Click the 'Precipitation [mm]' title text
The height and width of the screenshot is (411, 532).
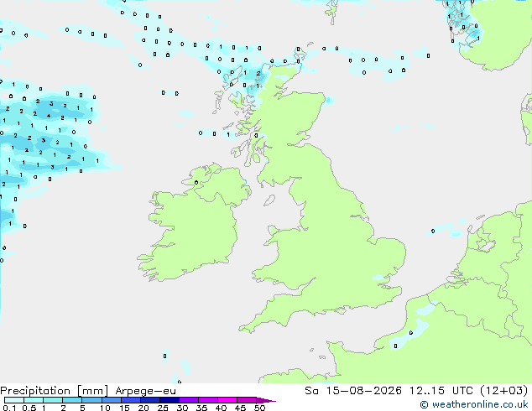coord(55,391)
